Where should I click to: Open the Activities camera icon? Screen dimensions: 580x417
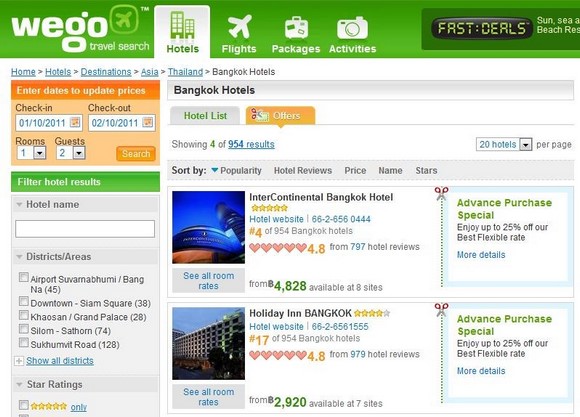(352, 28)
